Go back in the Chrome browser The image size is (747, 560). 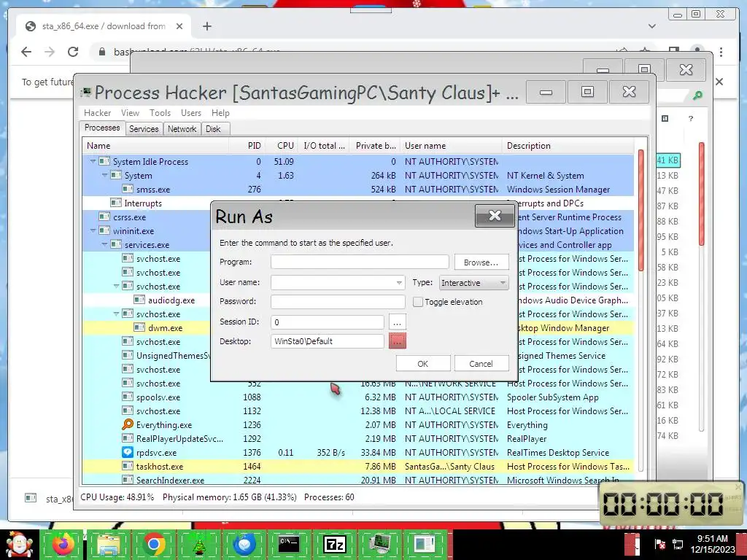tap(26, 52)
